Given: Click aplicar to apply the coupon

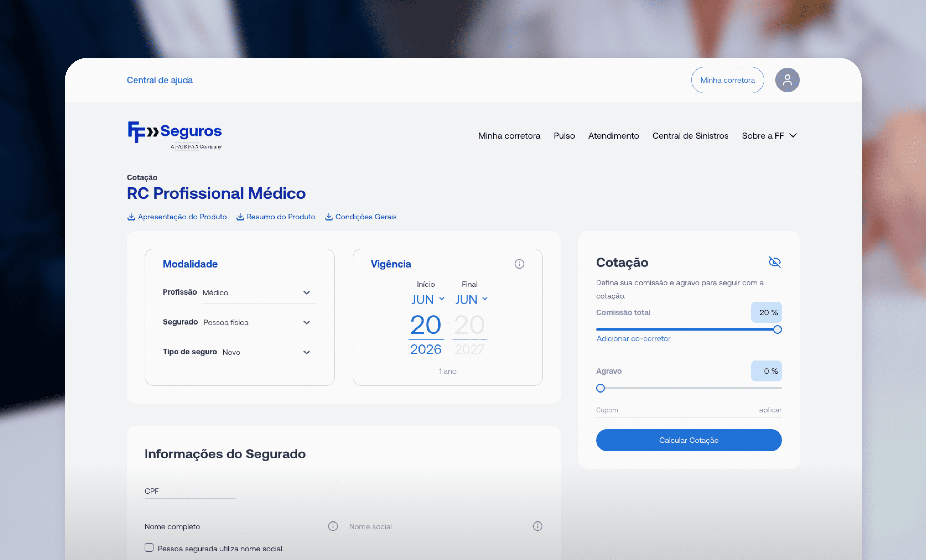Looking at the screenshot, I should click(770, 410).
